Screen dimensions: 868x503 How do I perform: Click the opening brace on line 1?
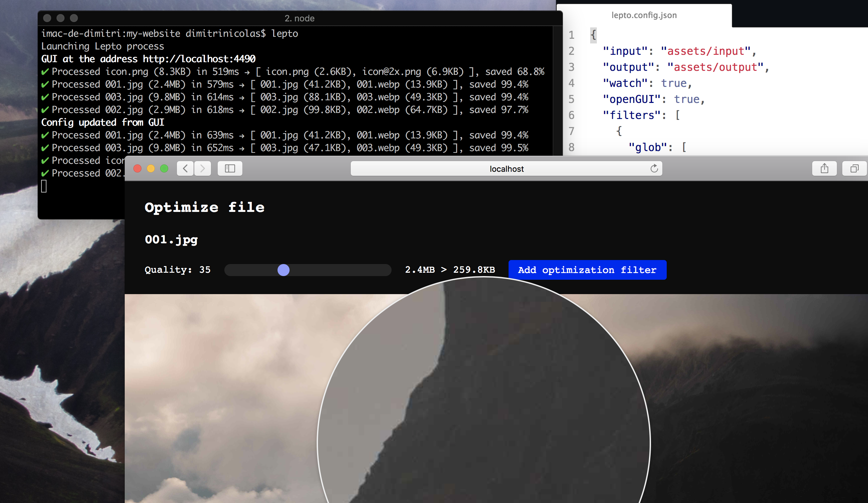593,35
